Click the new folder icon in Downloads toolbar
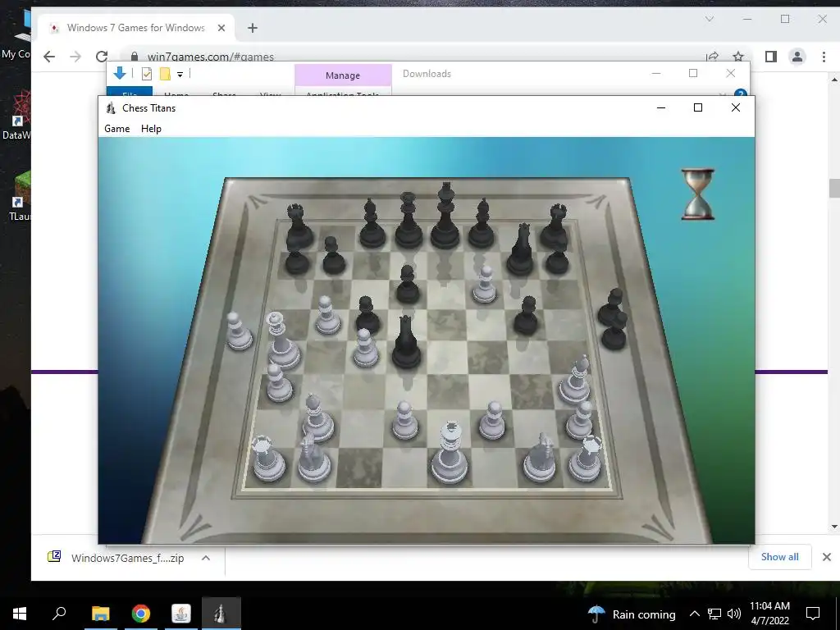Screen dimensions: 840x630 coord(165,74)
